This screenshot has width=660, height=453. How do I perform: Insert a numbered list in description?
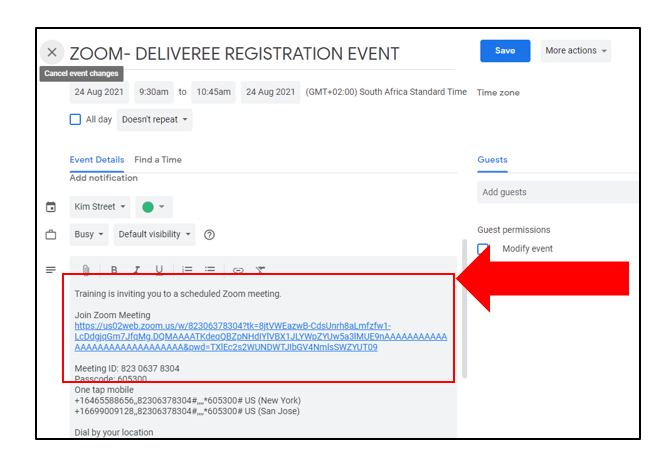(187, 270)
